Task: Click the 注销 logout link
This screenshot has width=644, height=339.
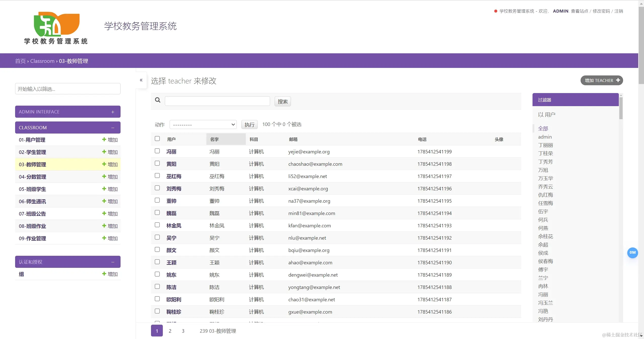Action: pyautogui.click(x=619, y=11)
